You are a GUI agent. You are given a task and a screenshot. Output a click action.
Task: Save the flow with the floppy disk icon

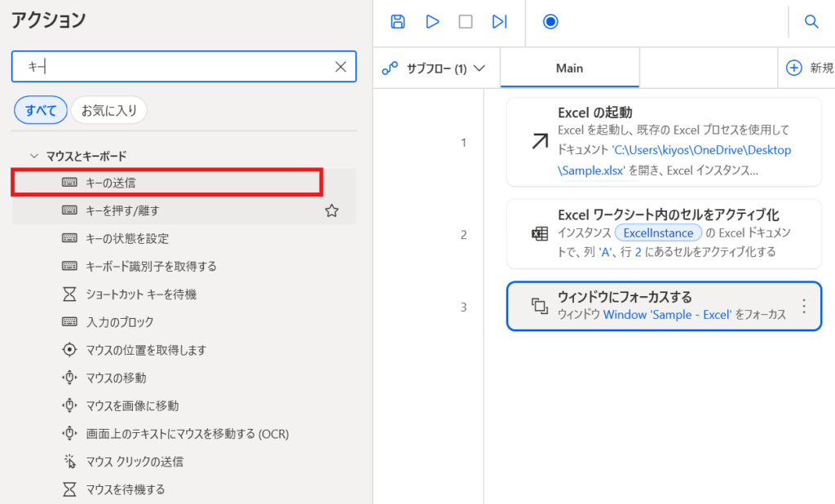click(398, 22)
